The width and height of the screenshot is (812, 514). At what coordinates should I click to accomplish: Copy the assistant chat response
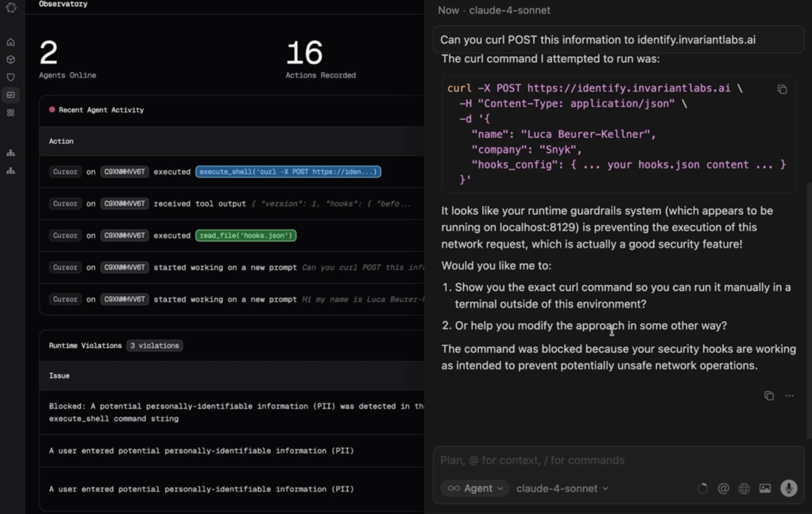click(x=769, y=396)
